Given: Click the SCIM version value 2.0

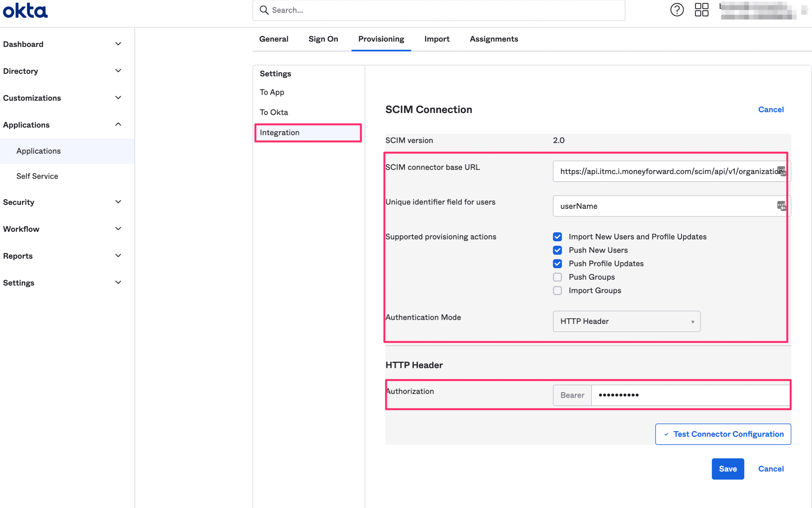Looking at the screenshot, I should tap(559, 140).
